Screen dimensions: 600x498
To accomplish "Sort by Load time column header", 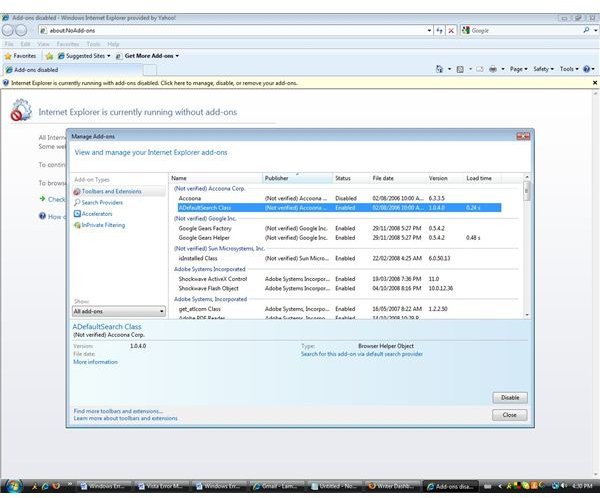I will pyautogui.click(x=483, y=178).
